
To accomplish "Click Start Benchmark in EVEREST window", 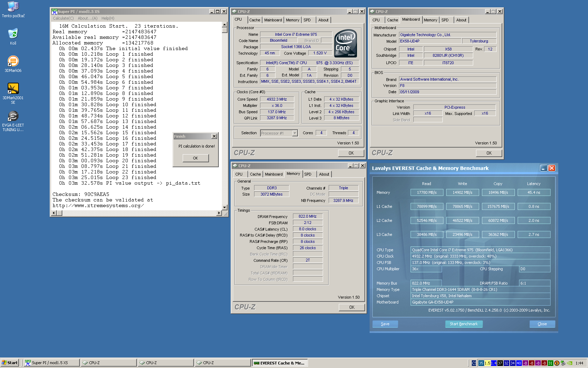I will (x=464, y=324).
